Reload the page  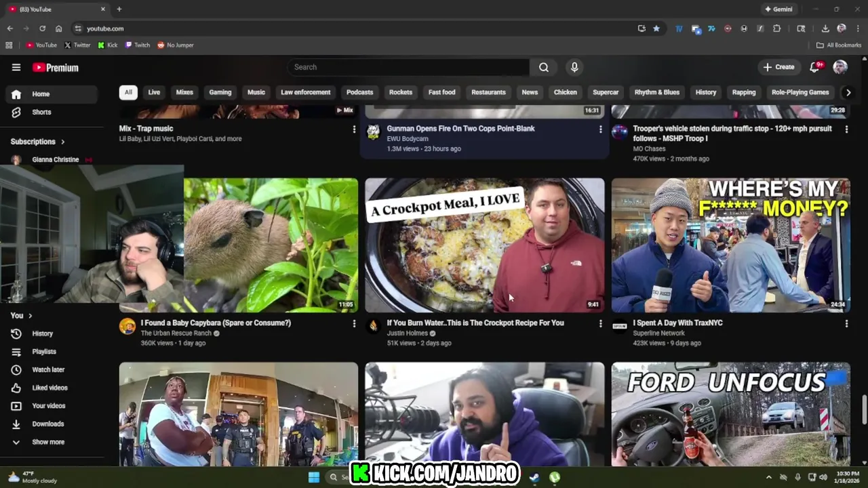pyautogui.click(x=42, y=28)
